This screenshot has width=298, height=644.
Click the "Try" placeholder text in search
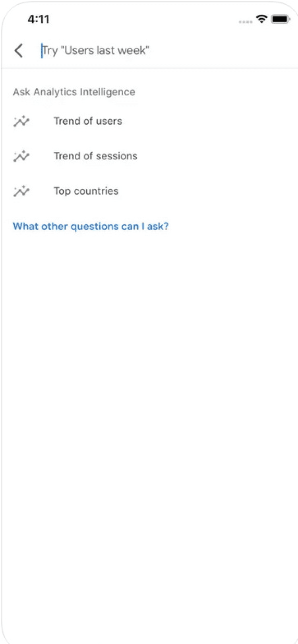(x=50, y=51)
